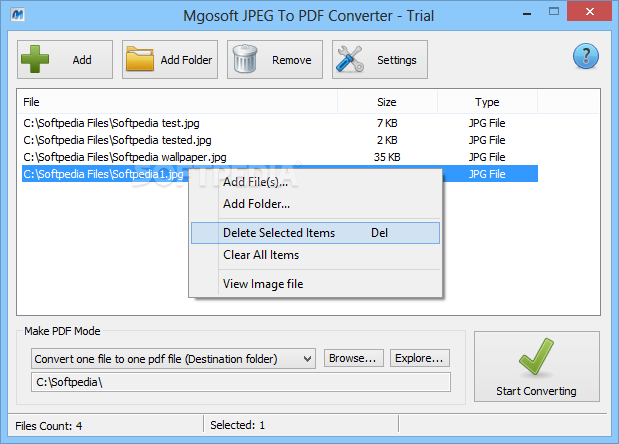The image size is (619, 444).
Task: Click the yellow Add Folder icon
Action: coord(140,59)
